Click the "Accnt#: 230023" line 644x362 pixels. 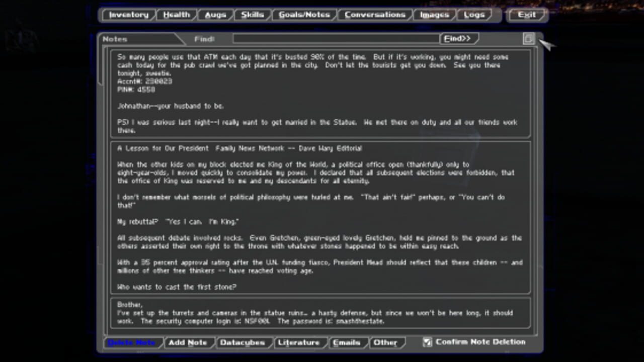coord(145,81)
